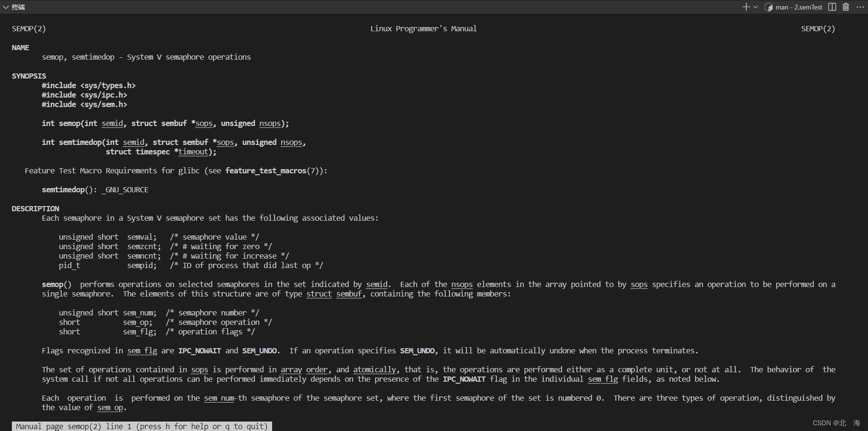The width and height of the screenshot is (868, 431).
Task: Click the 'sem_num;' struct member
Action: click(x=140, y=313)
